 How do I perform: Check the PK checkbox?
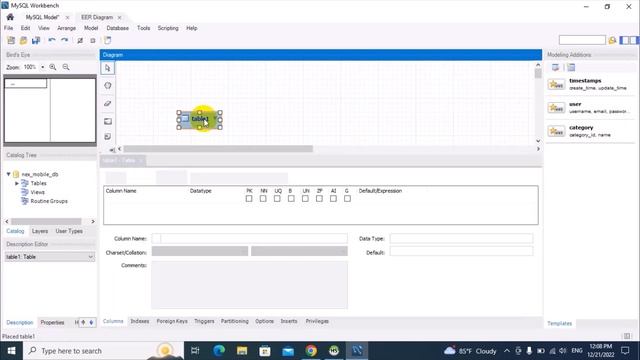[x=249, y=199]
